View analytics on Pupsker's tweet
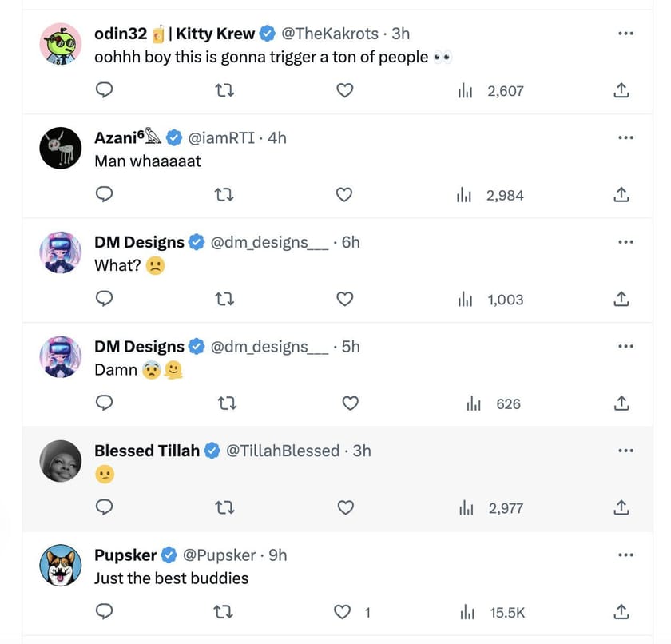 click(493, 613)
